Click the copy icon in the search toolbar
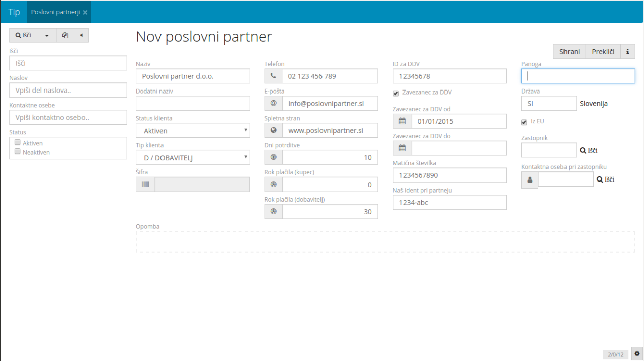Screen dimensions: 644x361 click(65, 35)
